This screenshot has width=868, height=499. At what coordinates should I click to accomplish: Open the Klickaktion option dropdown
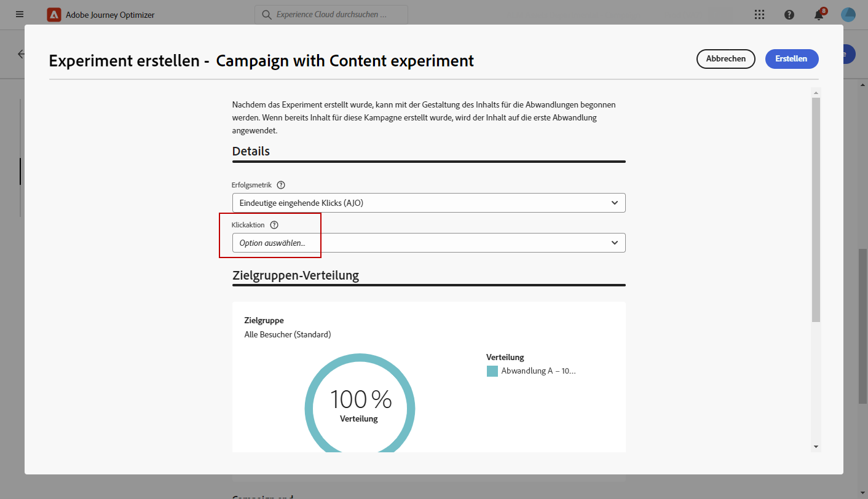[428, 243]
